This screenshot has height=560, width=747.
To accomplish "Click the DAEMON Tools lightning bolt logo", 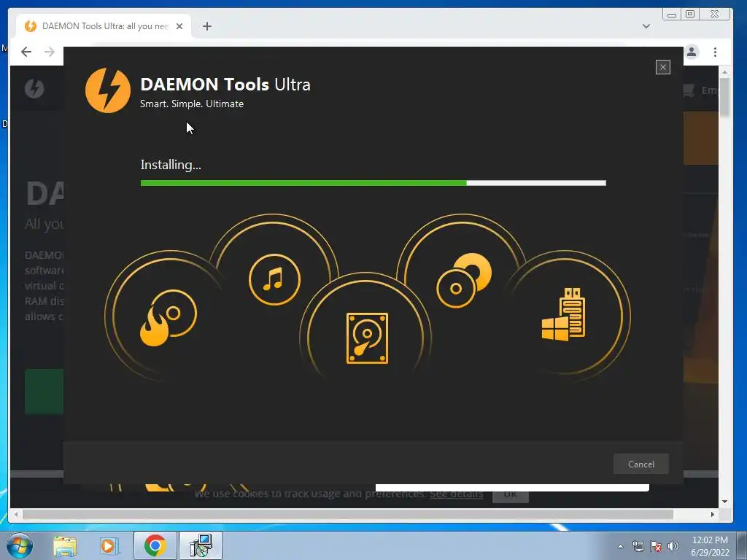I will point(108,90).
